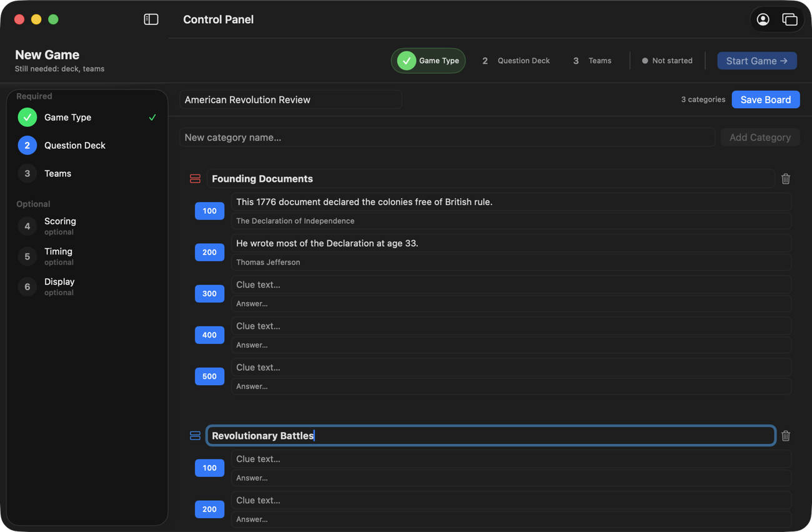The height and width of the screenshot is (532, 812).
Task: Delete the Founding Documents category
Action: coord(786,179)
